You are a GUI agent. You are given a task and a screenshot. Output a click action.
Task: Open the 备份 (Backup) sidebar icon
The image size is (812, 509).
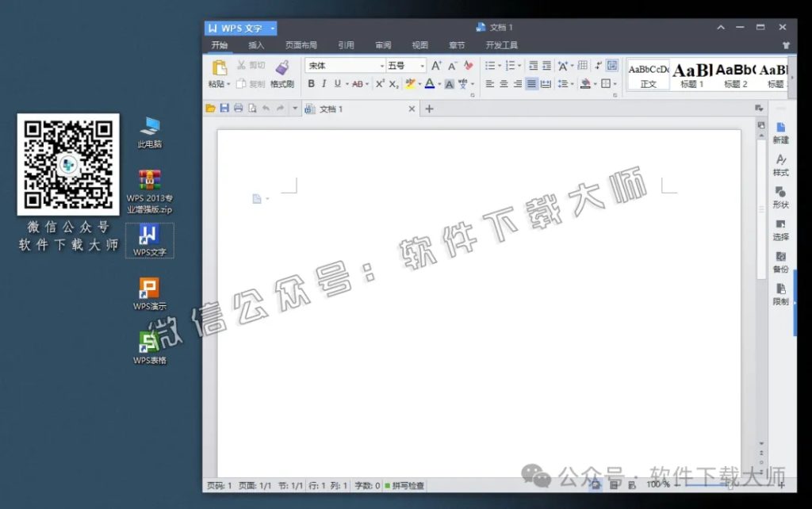click(780, 261)
